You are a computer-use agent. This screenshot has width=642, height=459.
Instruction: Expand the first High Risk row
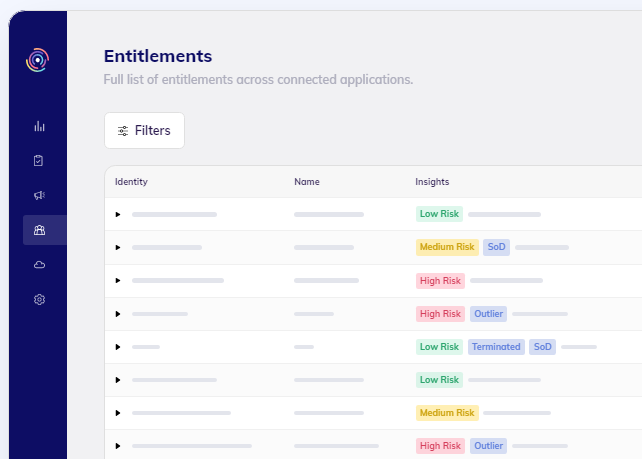click(x=118, y=280)
